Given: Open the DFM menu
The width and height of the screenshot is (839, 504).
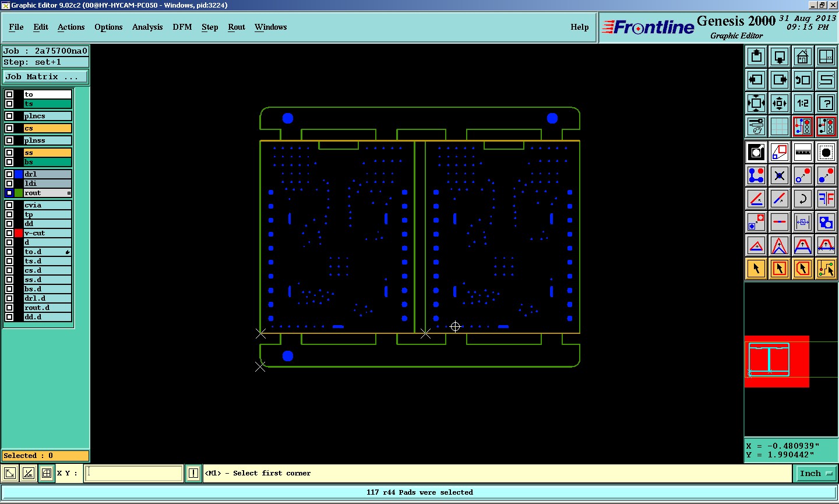Looking at the screenshot, I should (182, 27).
